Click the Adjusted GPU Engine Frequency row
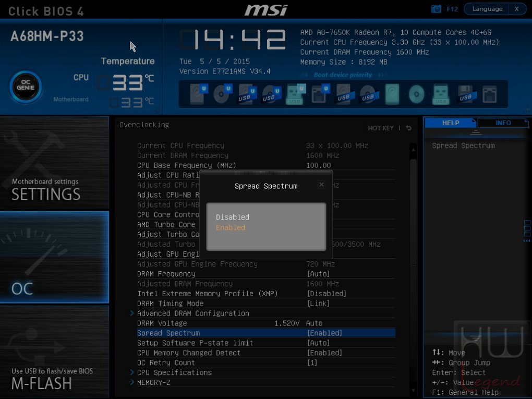 [x=266, y=264]
